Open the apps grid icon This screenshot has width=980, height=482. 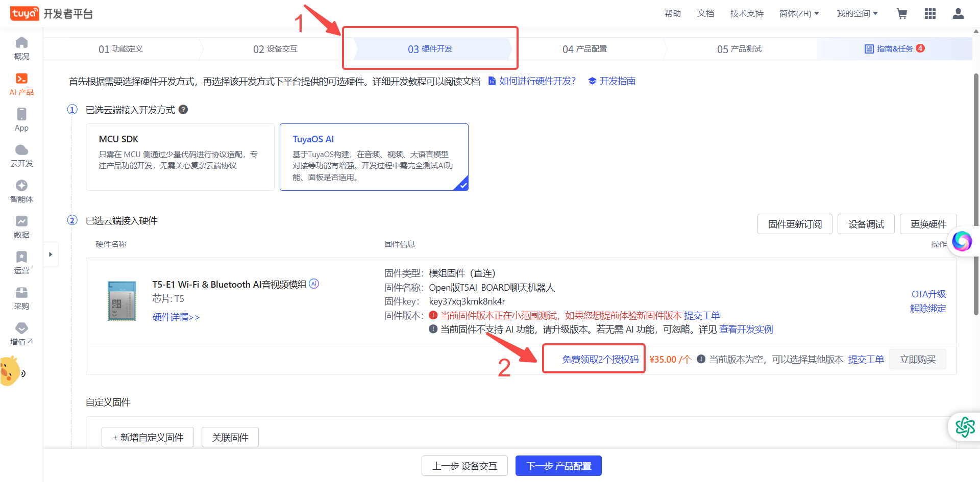click(x=930, y=14)
